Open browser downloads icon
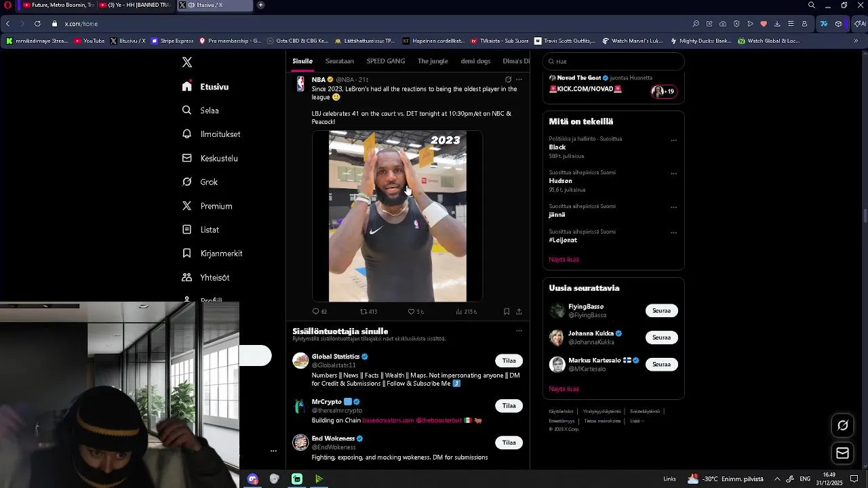Viewport: 868px width, 488px height. point(777,24)
